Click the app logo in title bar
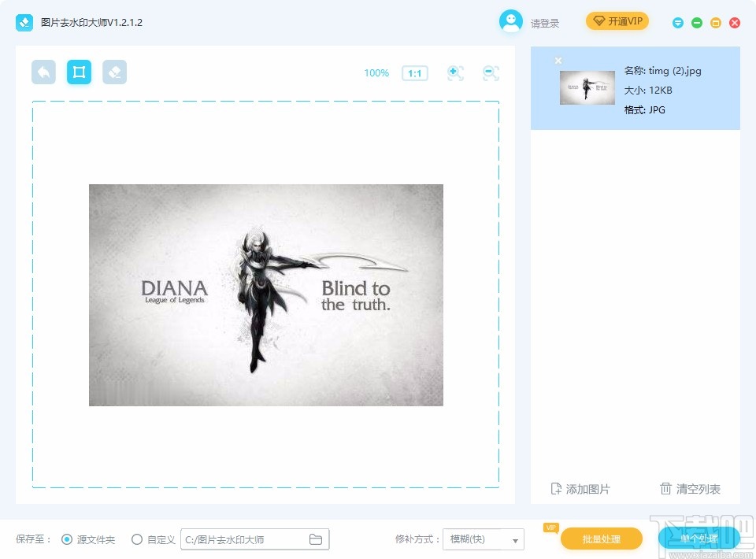Screen dimensions: 756x559 click(x=24, y=23)
